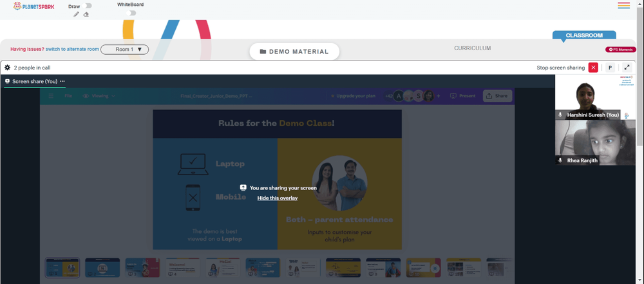Select Harshini Suresh video tile
This screenshot has height=284, width=644.
pyautogui.click(x=595, y=97)
